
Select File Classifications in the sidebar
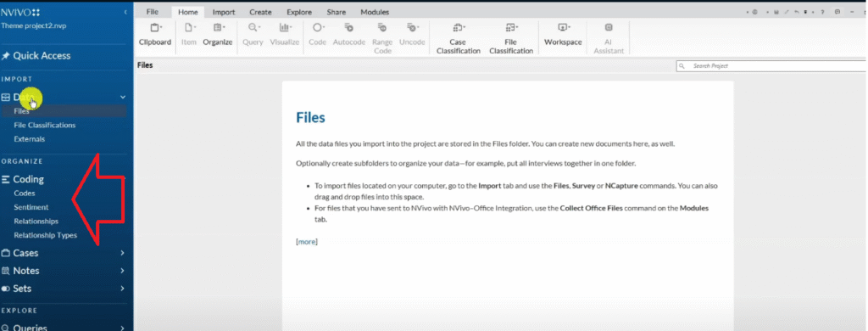(45, 126)
